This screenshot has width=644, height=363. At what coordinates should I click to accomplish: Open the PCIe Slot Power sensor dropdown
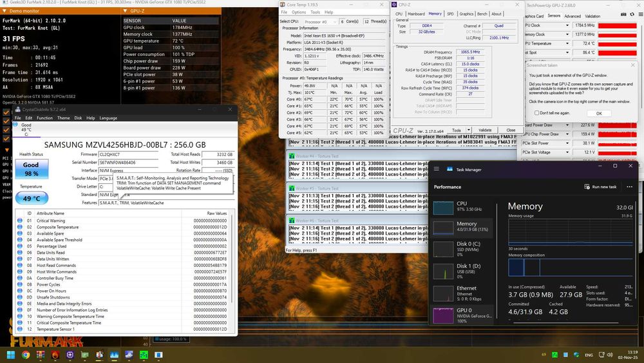567,143
